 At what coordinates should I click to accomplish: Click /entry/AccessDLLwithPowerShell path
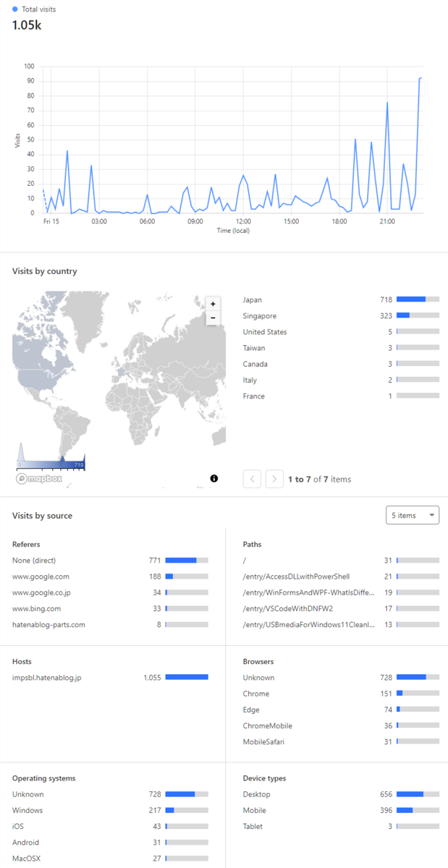pos(341,576)
